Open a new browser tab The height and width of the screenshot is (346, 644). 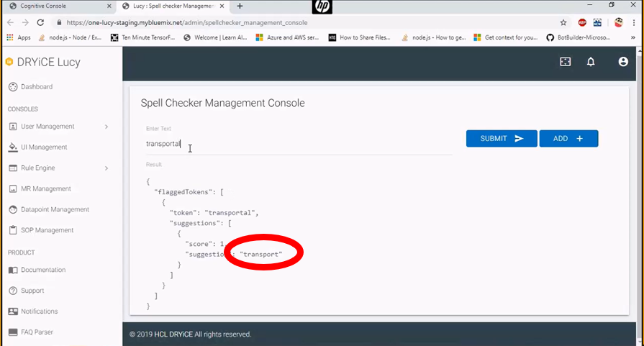tap(240, 6)
